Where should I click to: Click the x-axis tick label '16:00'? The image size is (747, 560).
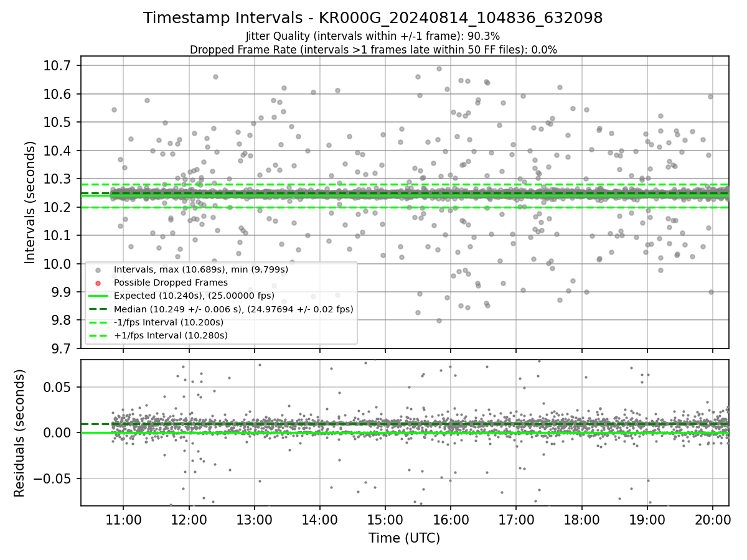[451, 520]
